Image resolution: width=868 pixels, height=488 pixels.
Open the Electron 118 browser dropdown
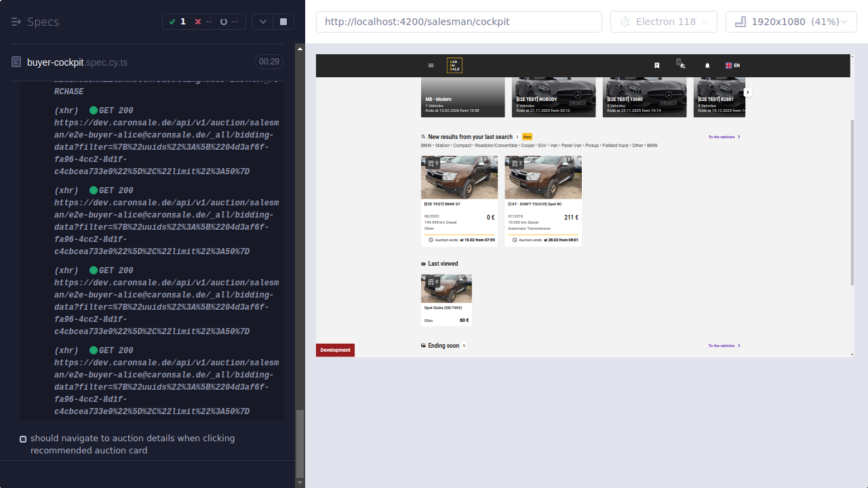point(663,21)
